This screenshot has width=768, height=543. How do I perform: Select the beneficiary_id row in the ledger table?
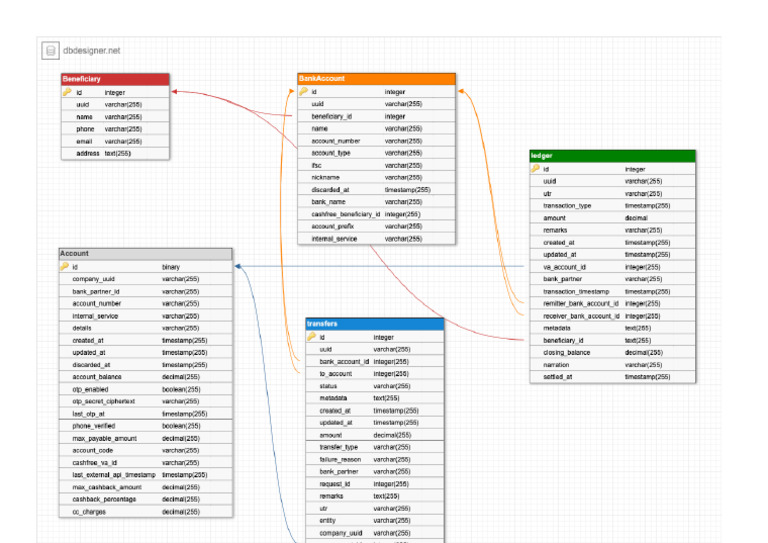point(612,340)
